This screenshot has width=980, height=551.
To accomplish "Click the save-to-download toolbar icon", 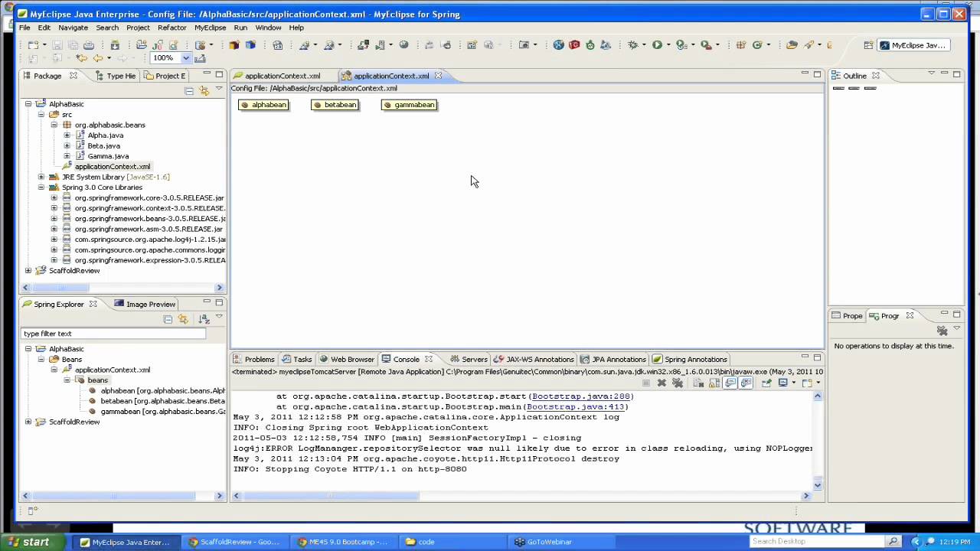I will 115,45.
